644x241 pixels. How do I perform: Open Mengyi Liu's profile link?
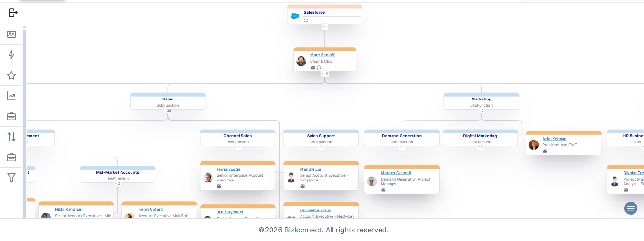(311, 169)
